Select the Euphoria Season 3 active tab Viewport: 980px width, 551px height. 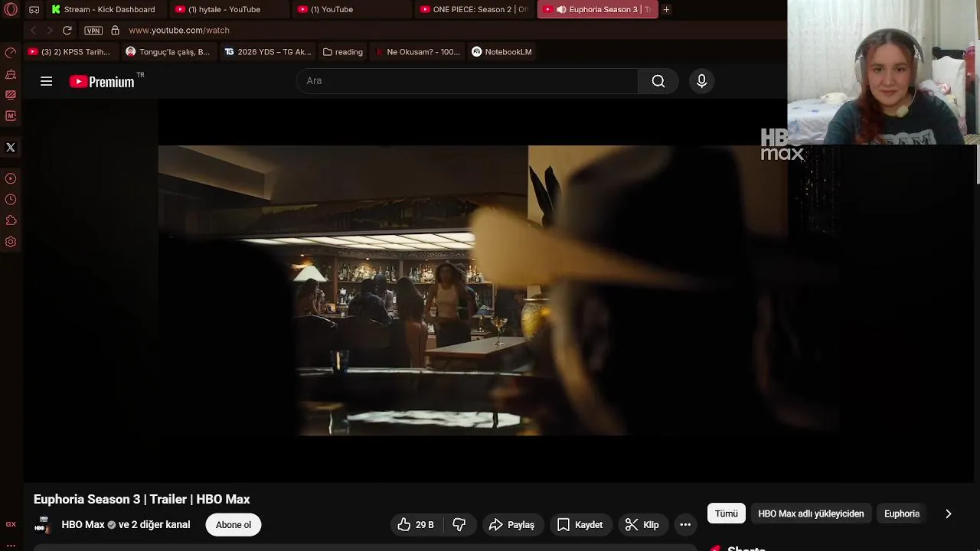[x=597, y=9]
